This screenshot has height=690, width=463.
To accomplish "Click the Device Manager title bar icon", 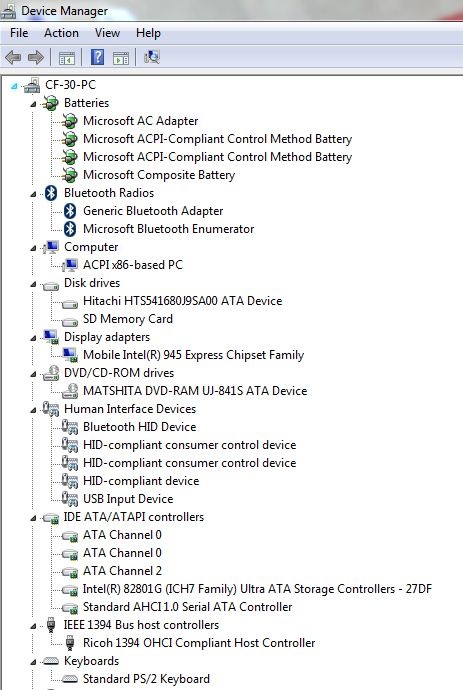I will (8, 11).
